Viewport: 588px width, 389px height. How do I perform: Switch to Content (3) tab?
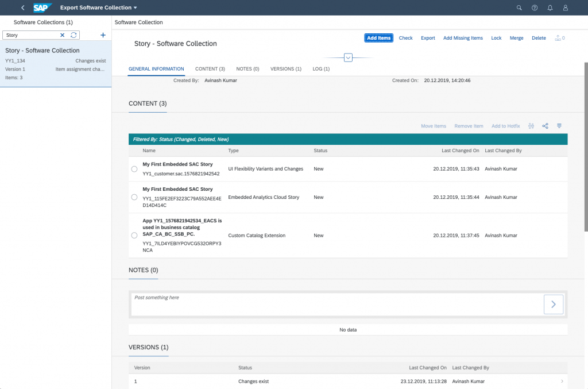[x=210, y=69]
